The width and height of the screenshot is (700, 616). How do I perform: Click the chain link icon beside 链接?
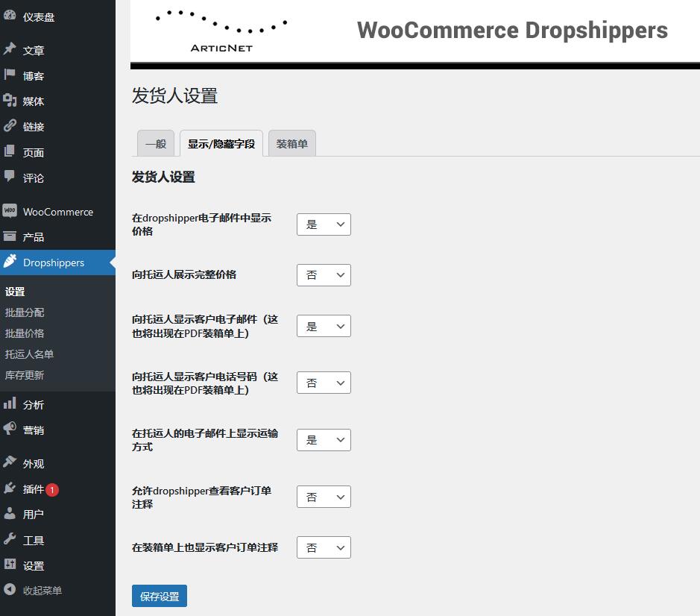(10, 125)
